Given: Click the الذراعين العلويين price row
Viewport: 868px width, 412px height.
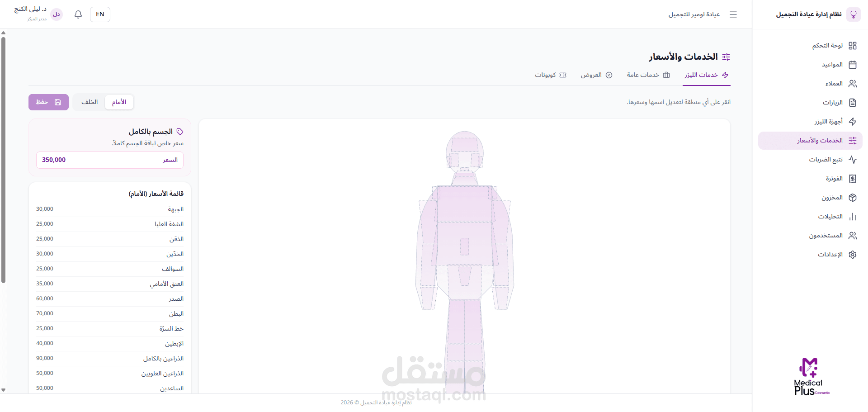Looking at the screenshot, I should 110,374.
